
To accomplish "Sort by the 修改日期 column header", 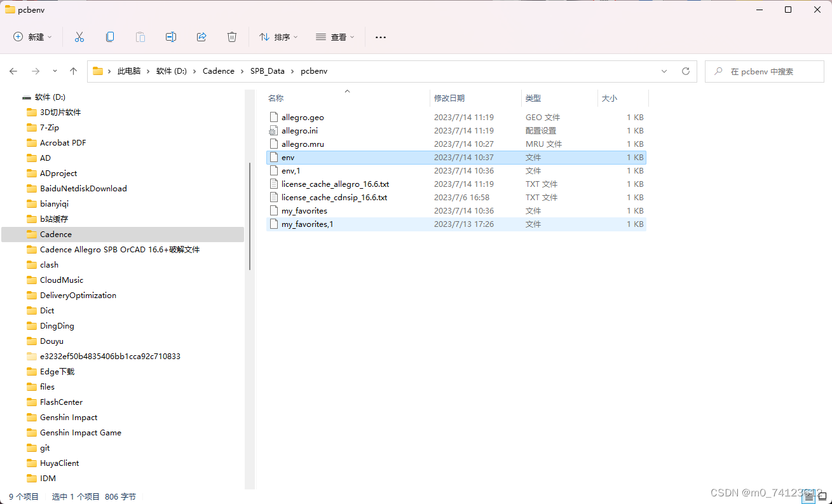I will pos(449,98).
